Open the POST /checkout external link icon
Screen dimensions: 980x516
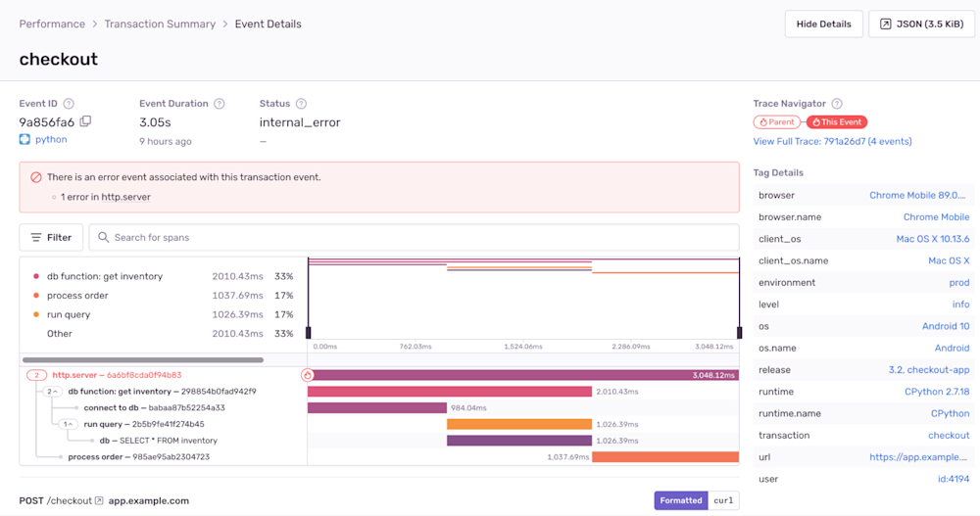99,500
